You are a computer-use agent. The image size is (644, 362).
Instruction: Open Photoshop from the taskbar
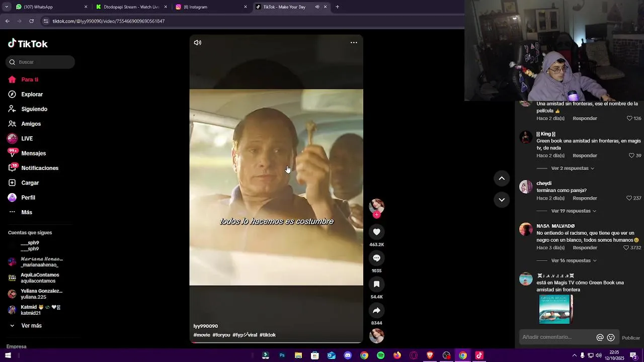point(282,355)
